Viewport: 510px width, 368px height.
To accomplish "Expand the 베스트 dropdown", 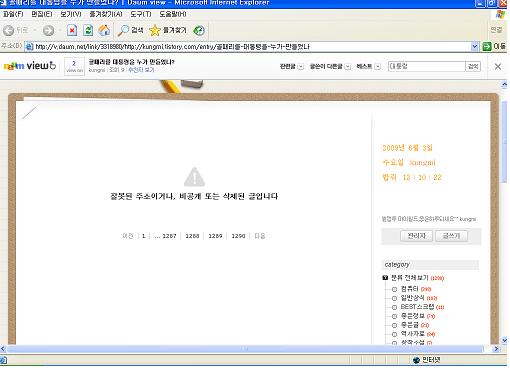I will (378, 66).
